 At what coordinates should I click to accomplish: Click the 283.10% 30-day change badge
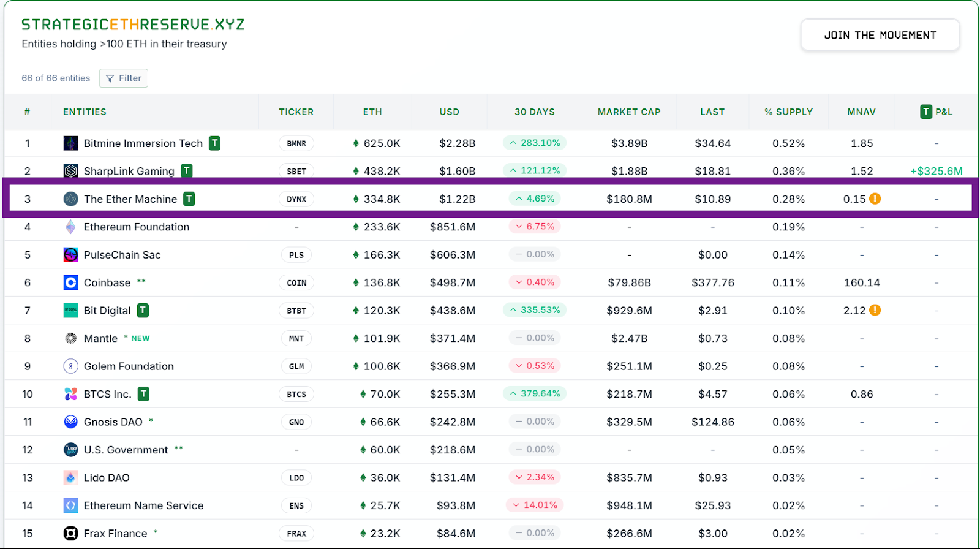point(535,143)
